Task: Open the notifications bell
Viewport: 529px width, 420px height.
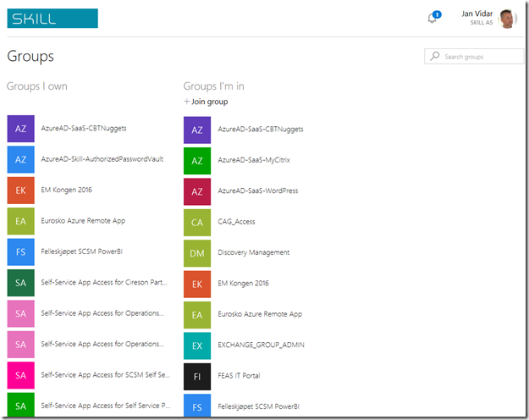Action: 433,17
